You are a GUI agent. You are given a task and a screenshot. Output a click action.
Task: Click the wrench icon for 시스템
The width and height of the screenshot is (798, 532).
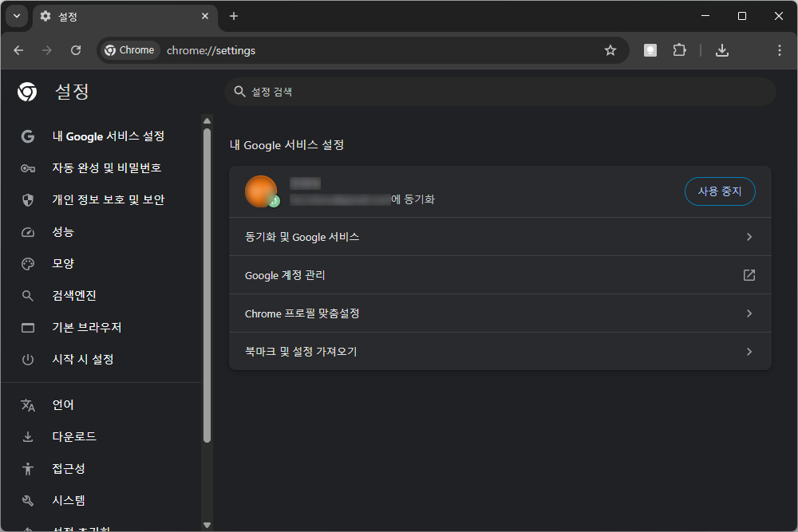click(x=28, y=500)
